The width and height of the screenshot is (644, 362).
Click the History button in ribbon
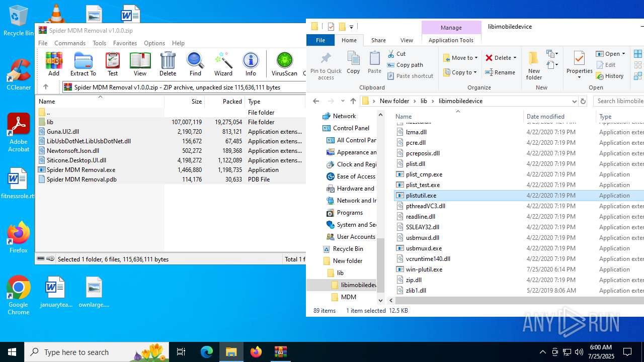[610, 76]
